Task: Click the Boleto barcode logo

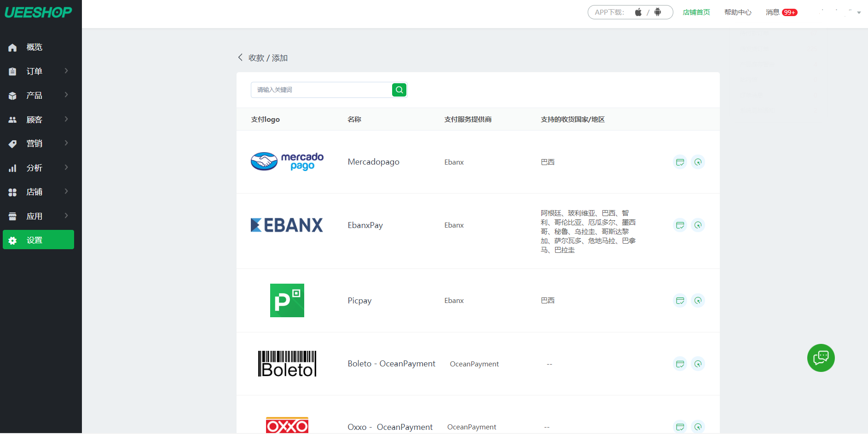Action: pyautogui.click(x=287, y=364)
